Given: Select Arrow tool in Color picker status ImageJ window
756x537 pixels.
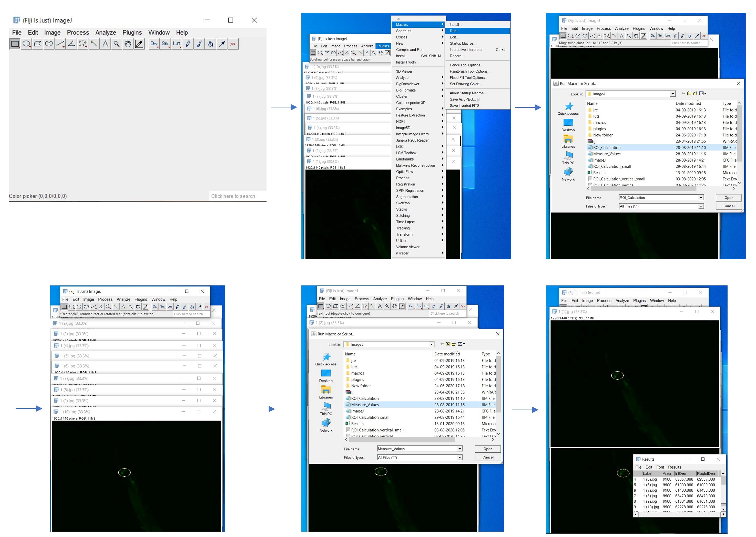Looking at the screenshot, I should click(x=222, y=44).
